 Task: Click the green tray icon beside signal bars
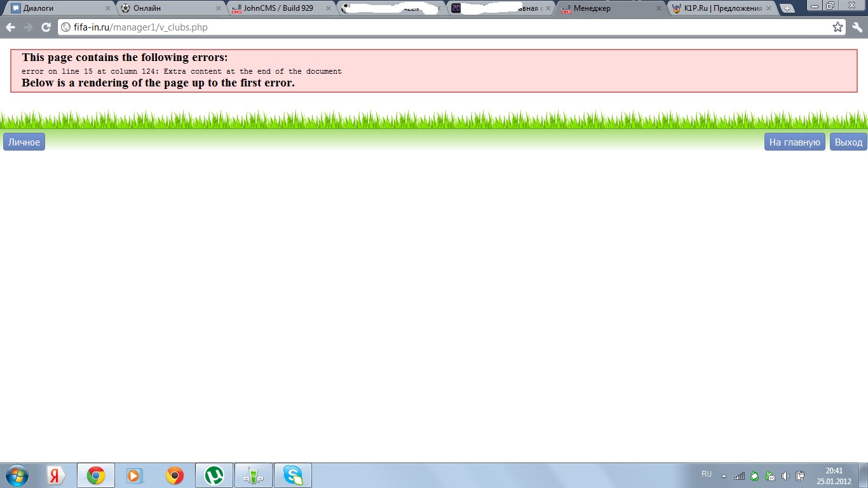755,475
